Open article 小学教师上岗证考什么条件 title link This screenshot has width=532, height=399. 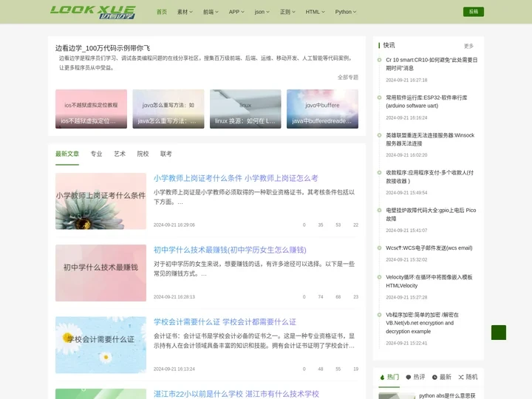tap(236, 178)
